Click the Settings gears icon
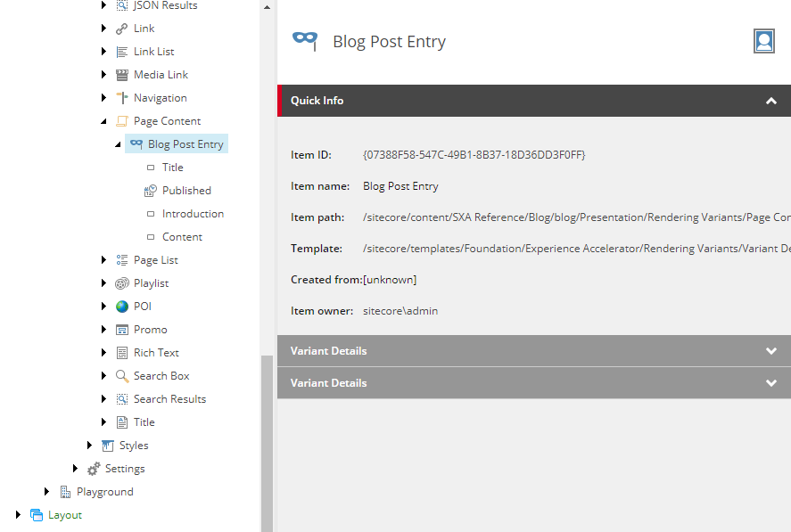Image resolution: width=791 pixels, height=532 pixels. coord(94,469)
